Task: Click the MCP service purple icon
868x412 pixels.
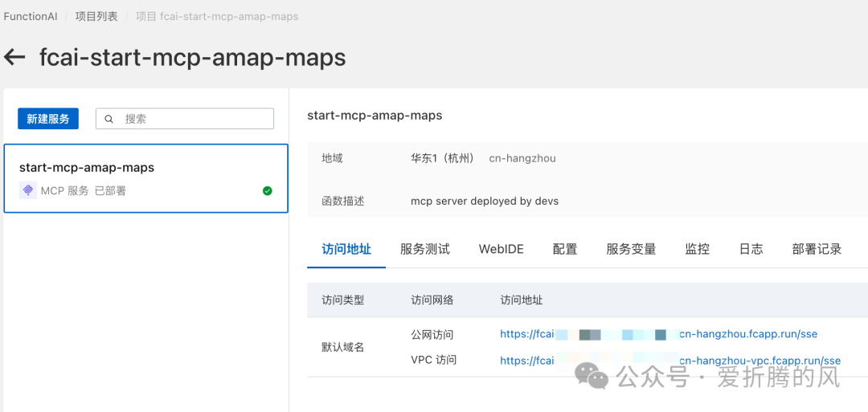Action: point(28,190)
